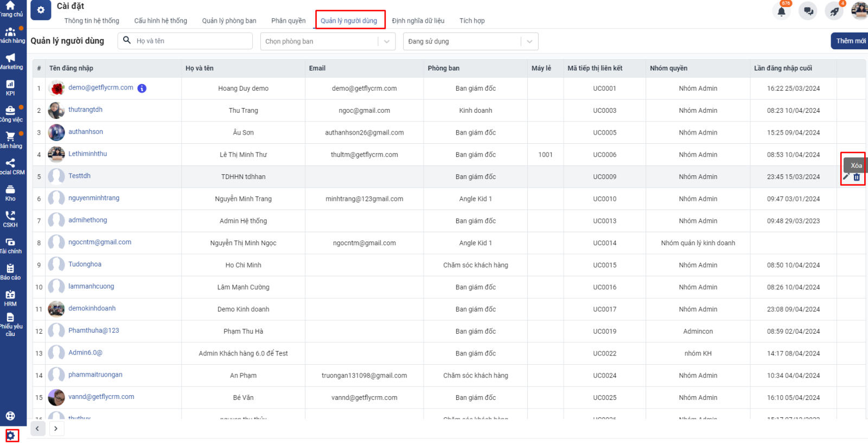Open the chat messages icon
The width and height of the screenshot is (868, 445).
click(x=808, y=11)
